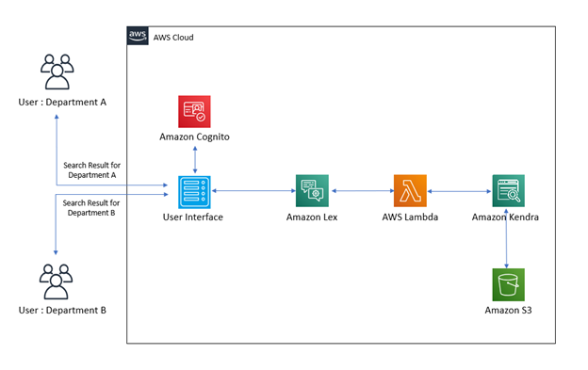Click the Amazon Lex chatbot icon

tap(312, 190)
